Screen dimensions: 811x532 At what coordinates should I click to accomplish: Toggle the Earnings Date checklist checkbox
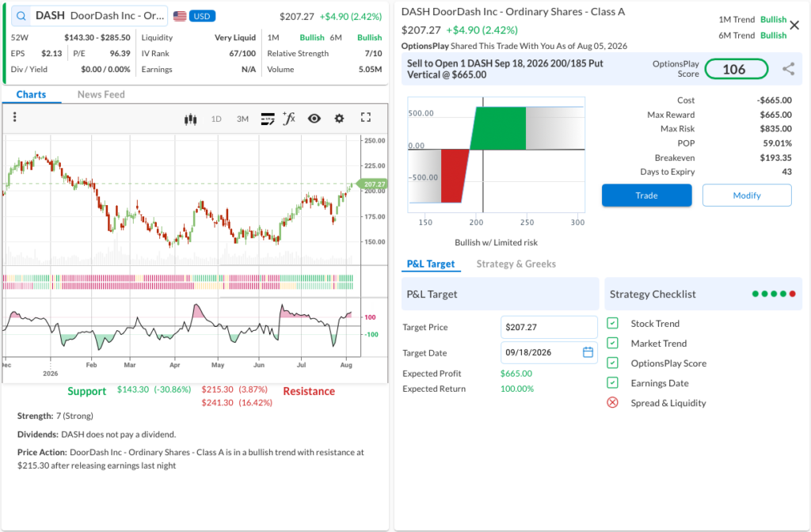612,382
